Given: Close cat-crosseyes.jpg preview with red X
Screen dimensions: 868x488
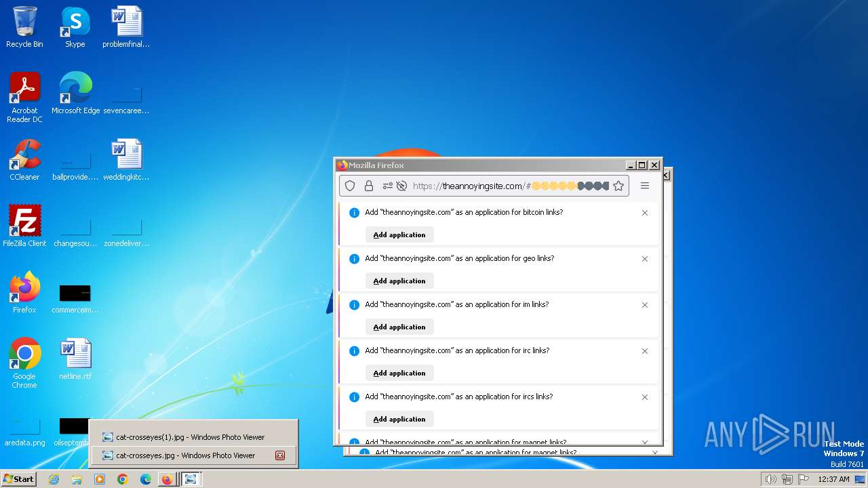Looking at the screenshot, I should (x=279, y=455).
